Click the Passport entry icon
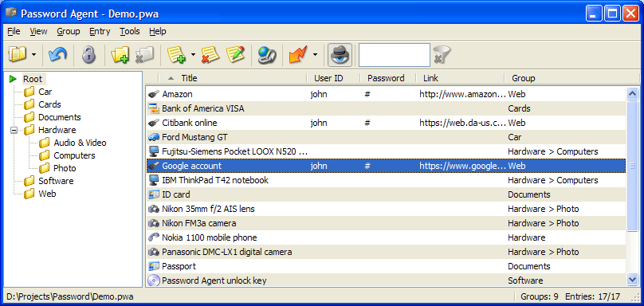The image size is (644, 306). (153, 266)
